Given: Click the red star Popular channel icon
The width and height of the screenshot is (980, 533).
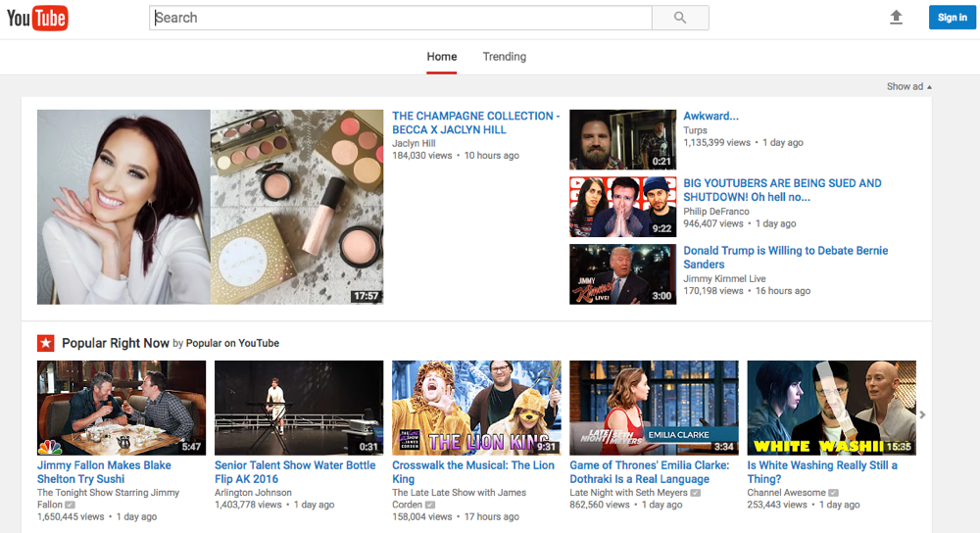Looking at the screenshot, I should pos(46,343).
